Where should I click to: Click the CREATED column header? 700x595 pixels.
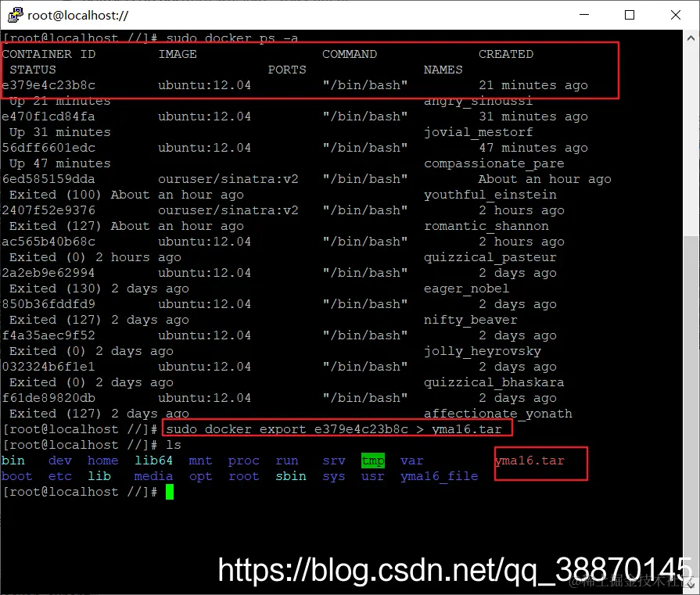point(506,54)
